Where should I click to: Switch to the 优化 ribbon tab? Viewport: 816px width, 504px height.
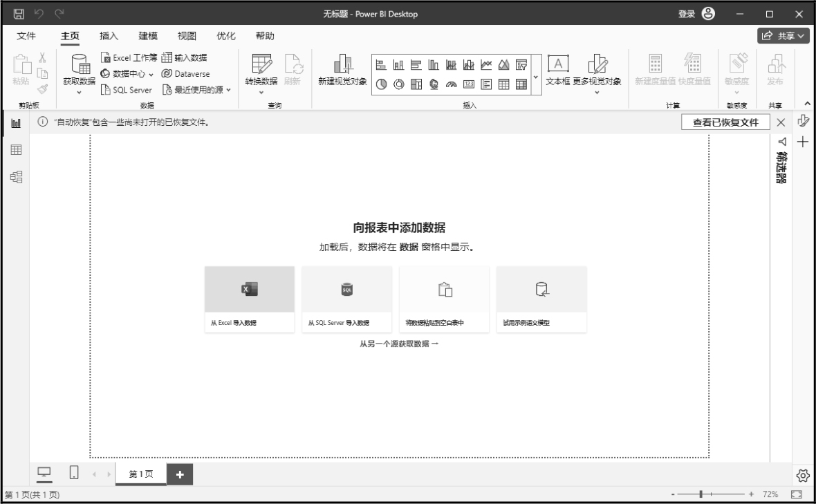tap(226, 36)
